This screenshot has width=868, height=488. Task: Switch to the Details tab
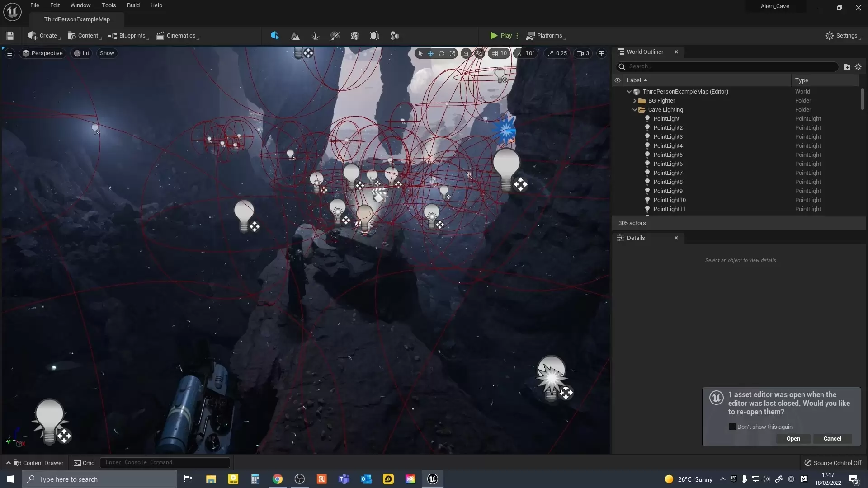[636, 238]
